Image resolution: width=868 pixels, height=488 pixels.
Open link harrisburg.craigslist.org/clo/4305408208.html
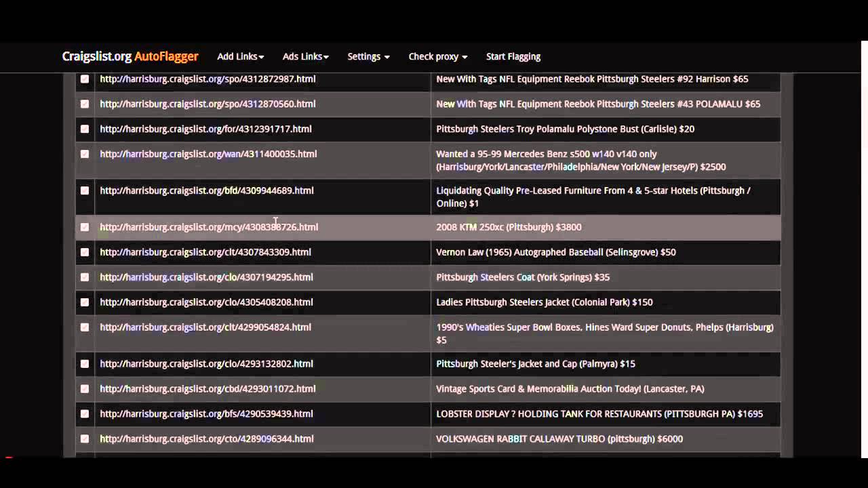click(206, 303)
